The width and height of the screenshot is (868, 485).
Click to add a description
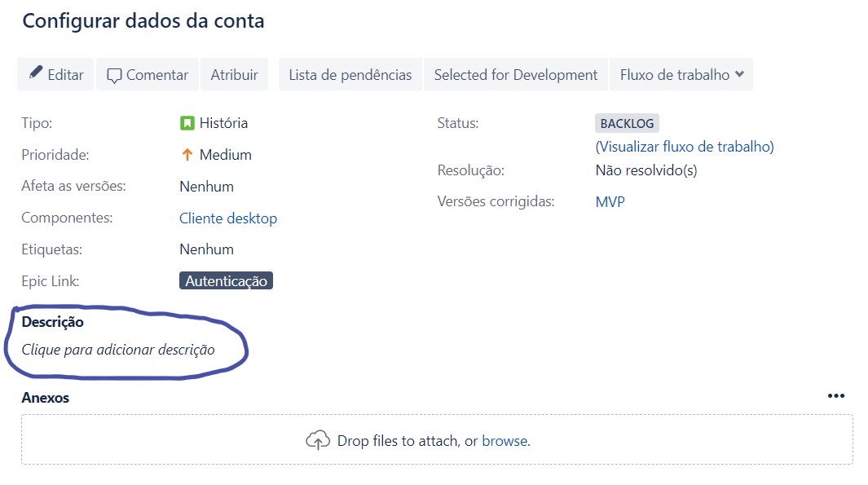point(118,350)
